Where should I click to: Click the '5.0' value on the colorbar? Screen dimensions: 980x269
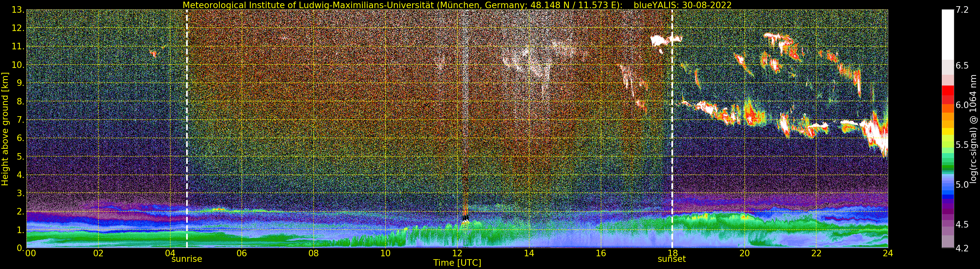[x=962, y=184]
